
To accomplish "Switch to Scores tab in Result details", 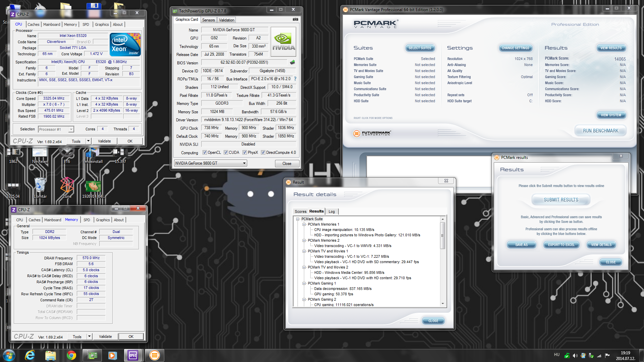I will coord(301,212).
